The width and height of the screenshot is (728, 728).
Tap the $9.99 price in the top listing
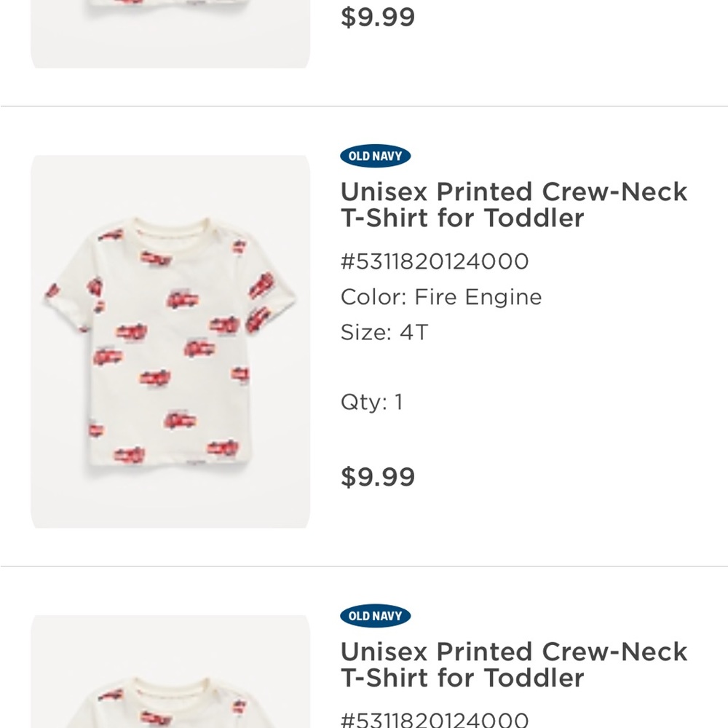click(377, 17)
